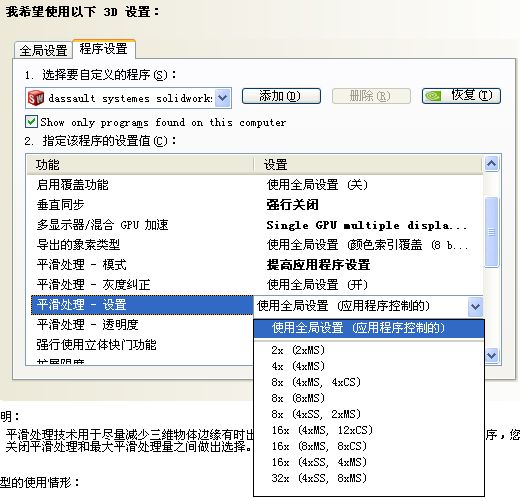Viewport: 520px width, 501px height.
Task: Click the 提高应用程序设置 value
Action: (318, 265)
